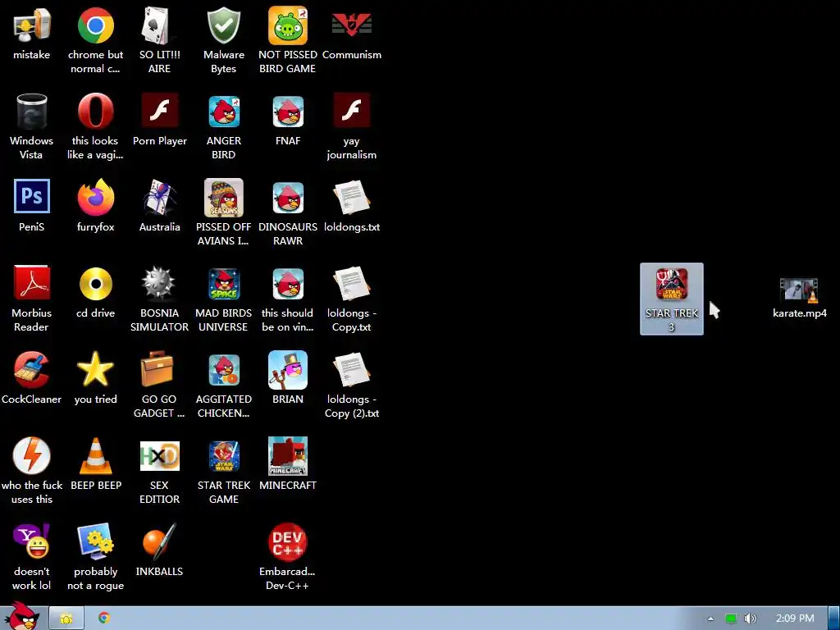
Task: Launch 'chrome but normal c...' shortcut
Action: [95, 25]
